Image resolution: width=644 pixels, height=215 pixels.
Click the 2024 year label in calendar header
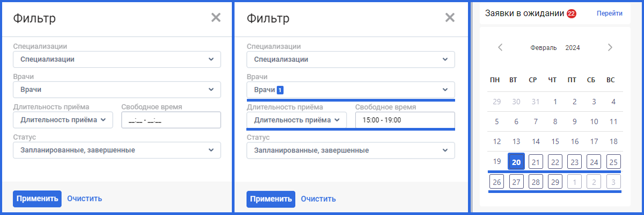tap(572, 47)
